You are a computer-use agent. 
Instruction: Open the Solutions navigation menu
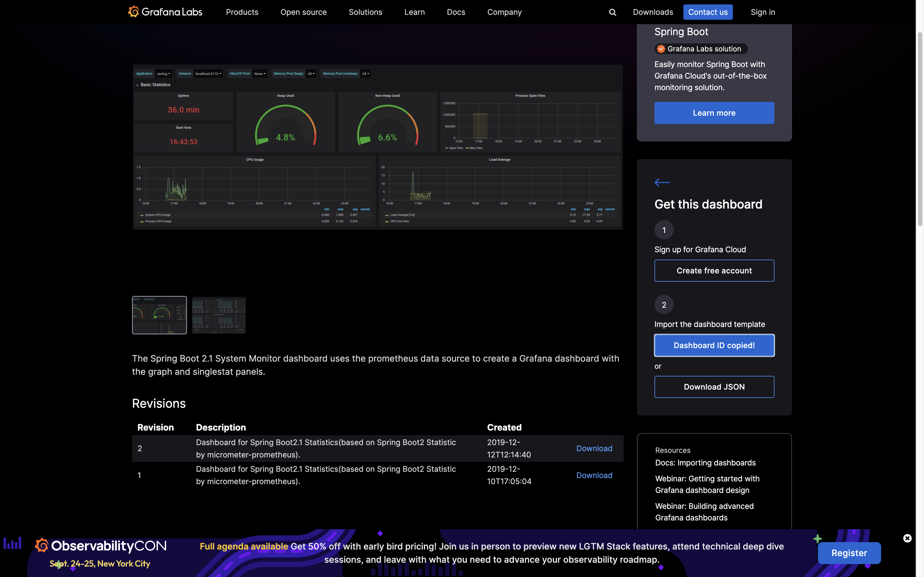point(365,12)
